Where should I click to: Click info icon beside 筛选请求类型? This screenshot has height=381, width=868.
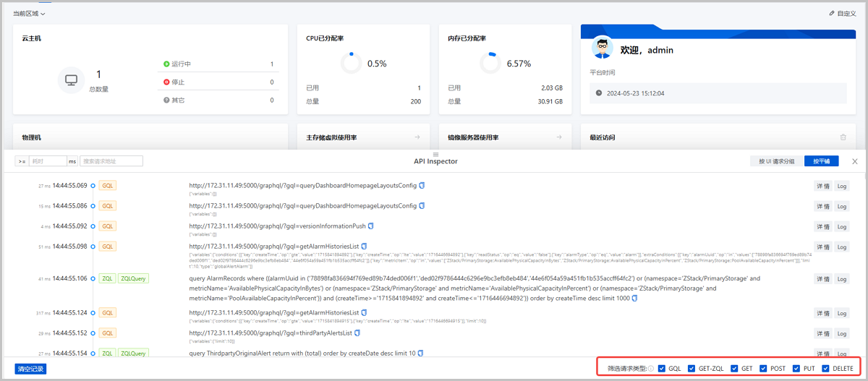651,369
